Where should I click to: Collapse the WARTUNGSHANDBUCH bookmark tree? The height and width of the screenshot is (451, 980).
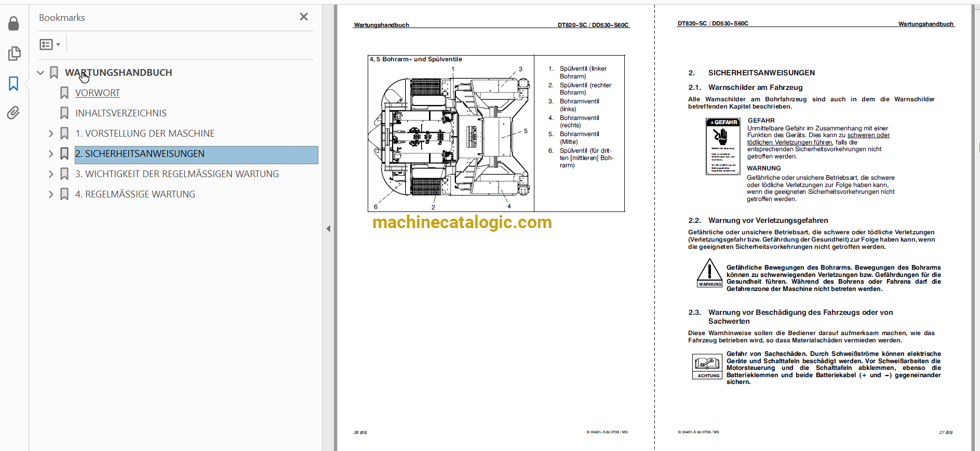click(40, 73)
